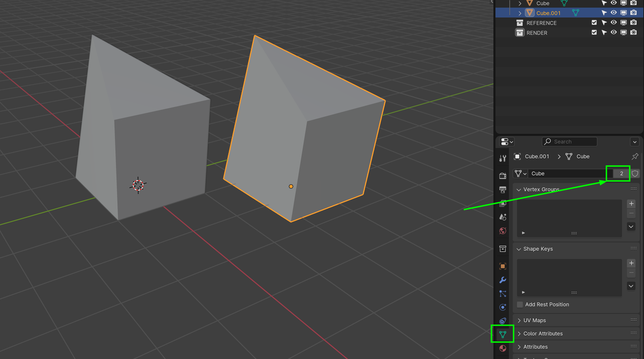This screenshot has width=644, height=359.
Task: Add a new shape key with plus button
Action: [x=631, y=263]
